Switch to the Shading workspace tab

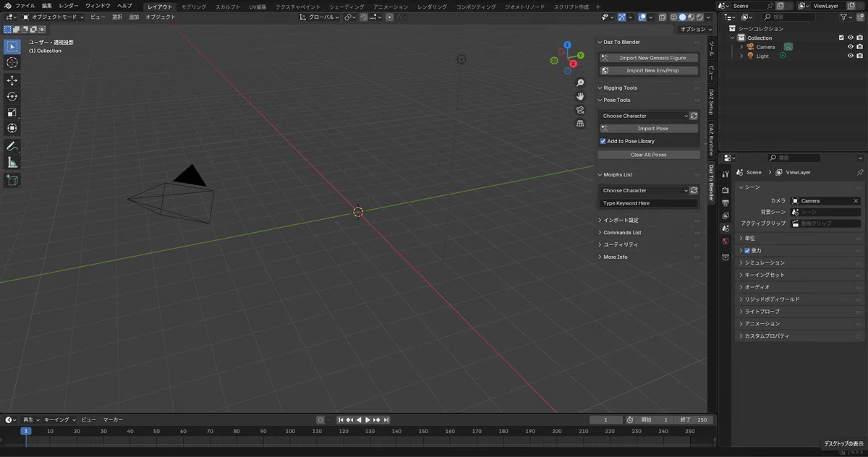click(x=346, y=7)
